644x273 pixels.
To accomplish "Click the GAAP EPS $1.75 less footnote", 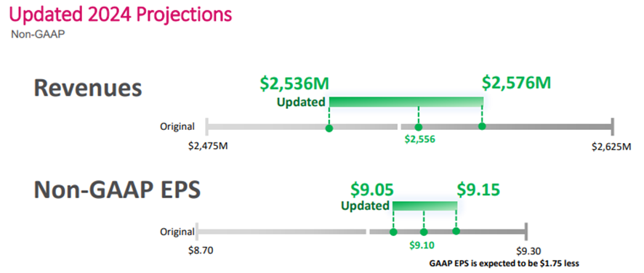I will pos(504,263).
